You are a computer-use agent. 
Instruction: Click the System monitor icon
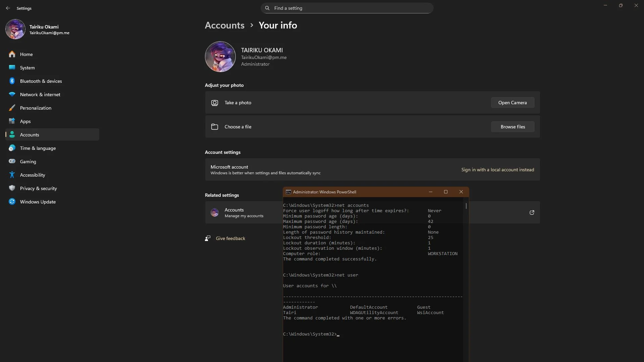coord(12,68)
